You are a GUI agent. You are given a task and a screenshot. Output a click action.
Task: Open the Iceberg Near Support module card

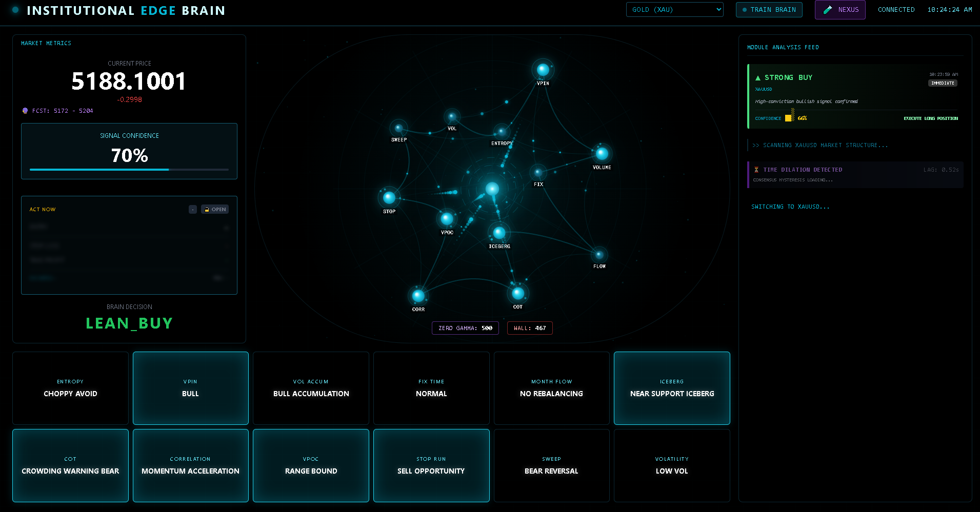(x=672, y=388)
